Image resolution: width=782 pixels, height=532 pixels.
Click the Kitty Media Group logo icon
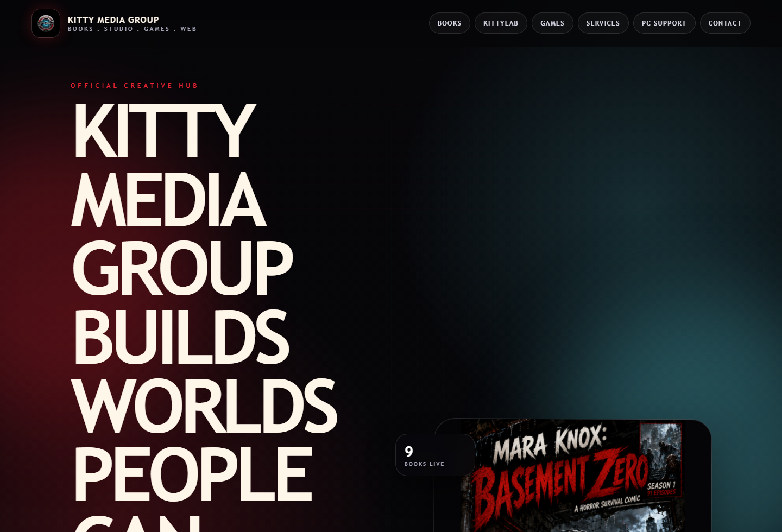pyautogui.click(x=46, y=23)
